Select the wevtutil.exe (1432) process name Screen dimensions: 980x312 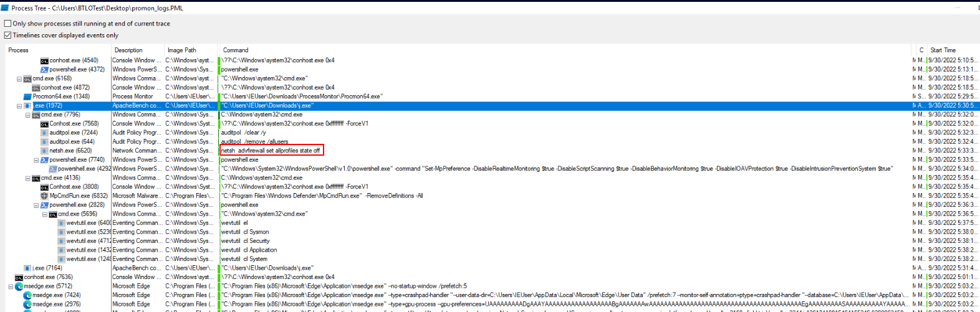(89, 250)
